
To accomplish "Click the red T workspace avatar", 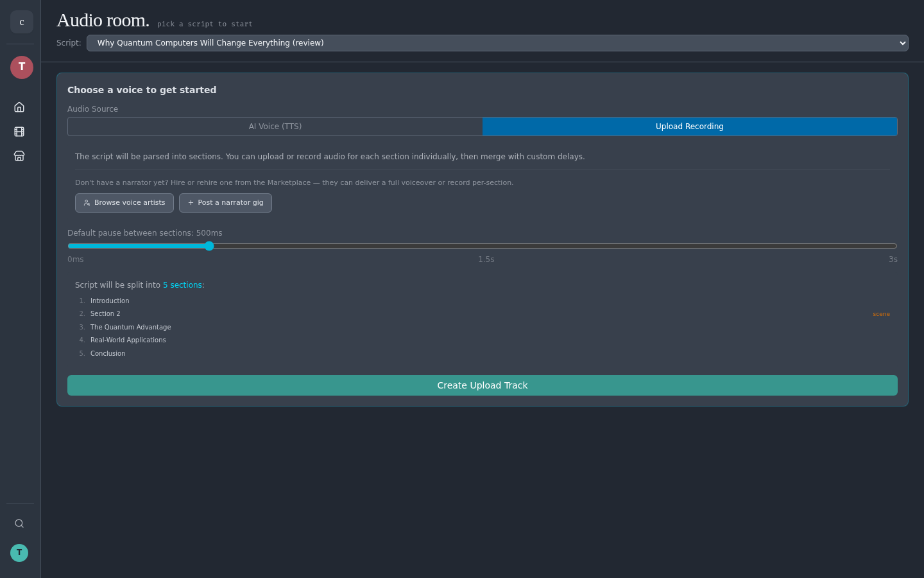I will pos(22,67).
